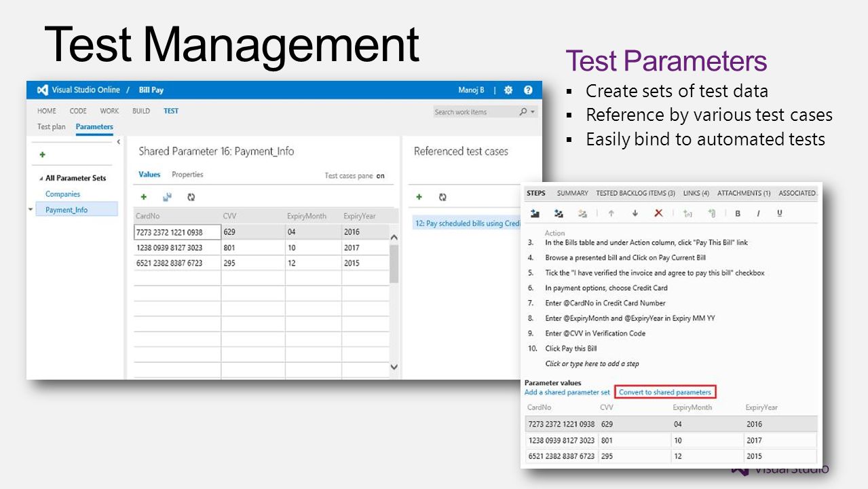Click Add a shared parameter set link
Viewport: 868px width, 489px height.
point(567,392)
